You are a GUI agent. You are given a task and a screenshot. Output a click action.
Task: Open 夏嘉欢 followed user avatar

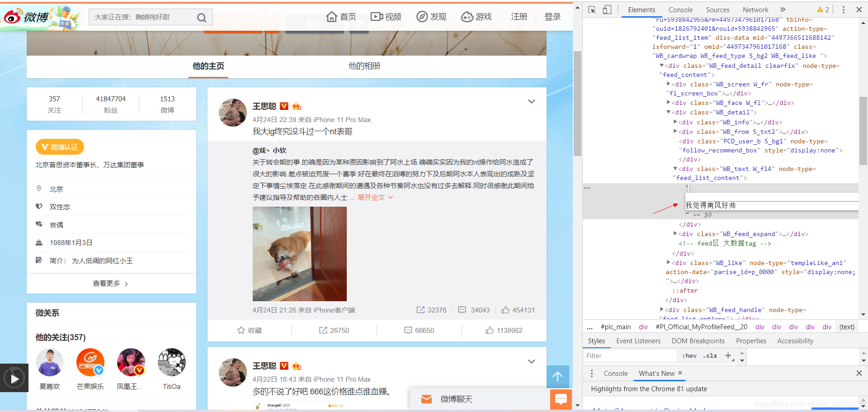50,362
